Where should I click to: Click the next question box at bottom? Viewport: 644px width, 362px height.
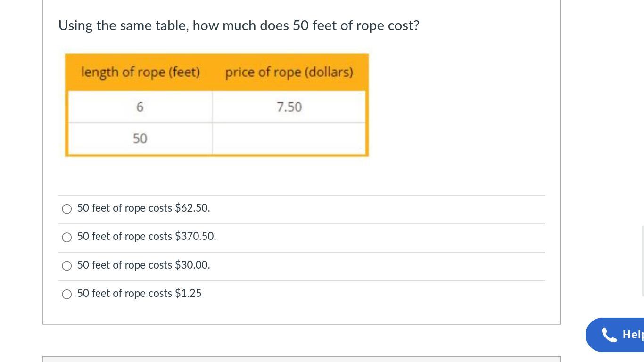click(x=302, y=359)
